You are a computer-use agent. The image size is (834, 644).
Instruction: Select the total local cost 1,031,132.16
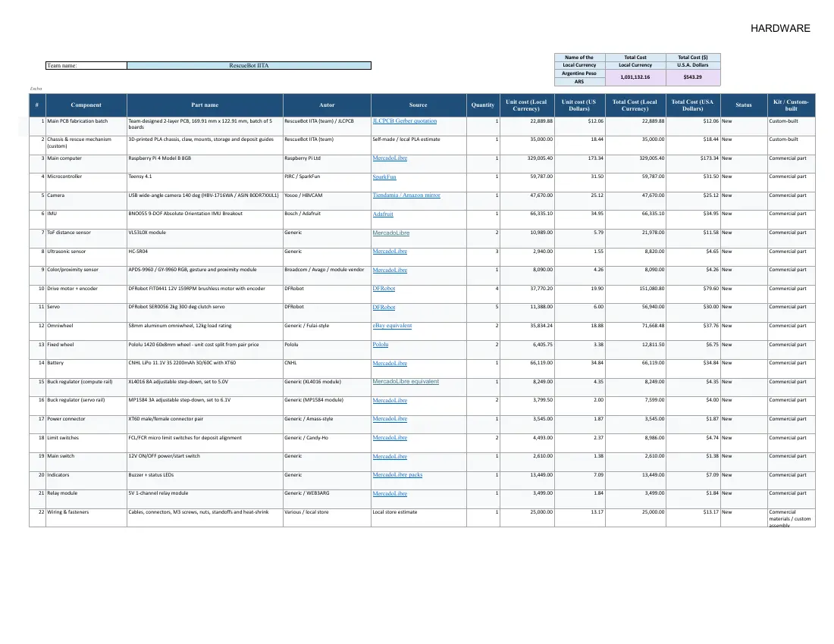point(635,77)
